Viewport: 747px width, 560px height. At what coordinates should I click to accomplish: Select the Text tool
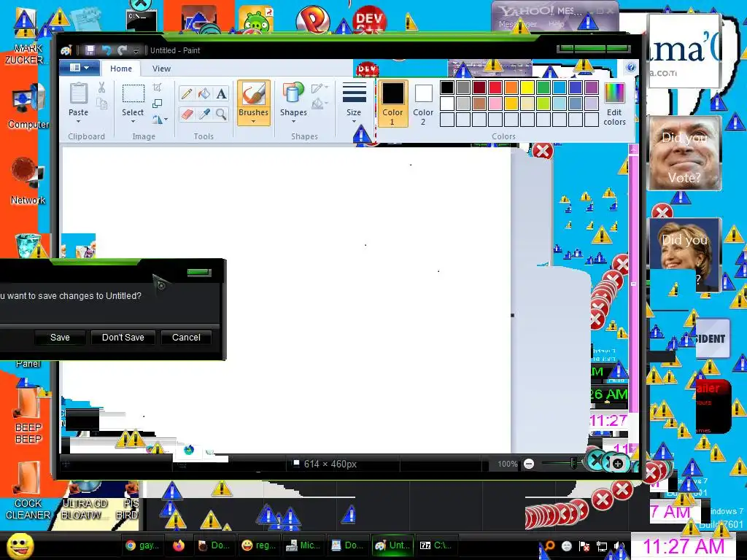[x=221, y=94]
